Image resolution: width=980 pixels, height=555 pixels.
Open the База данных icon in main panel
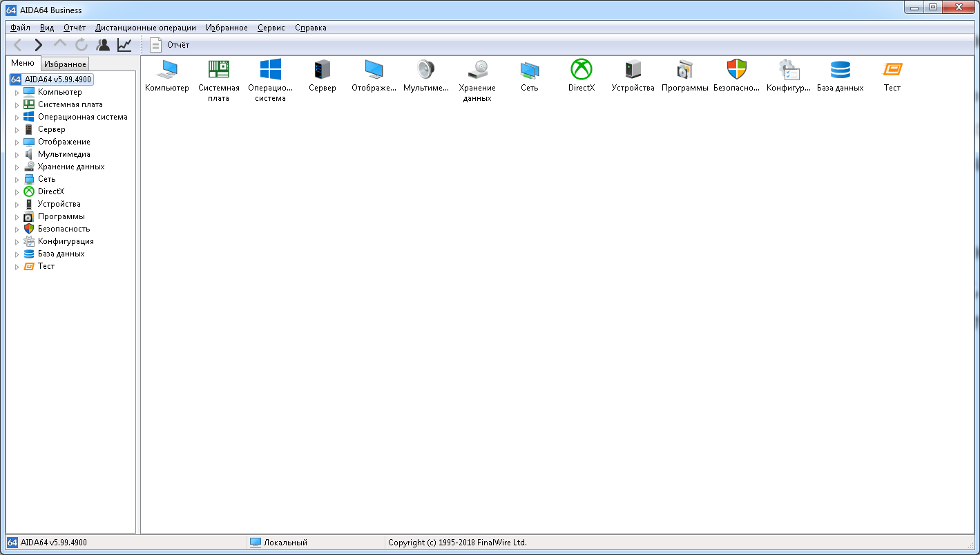840,70
